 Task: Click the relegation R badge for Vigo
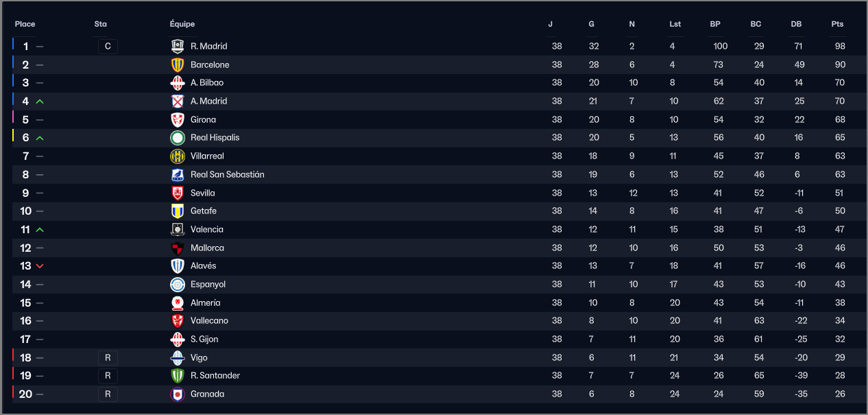(108, 357)
